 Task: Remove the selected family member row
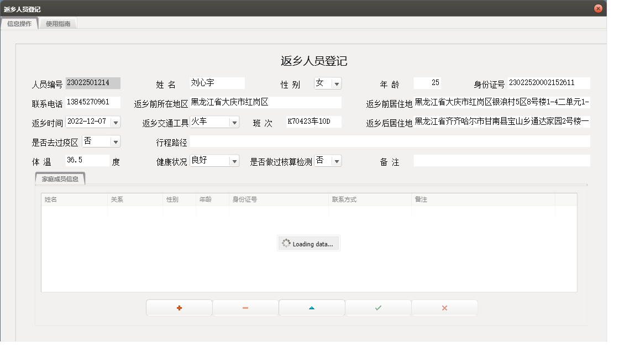245,308
